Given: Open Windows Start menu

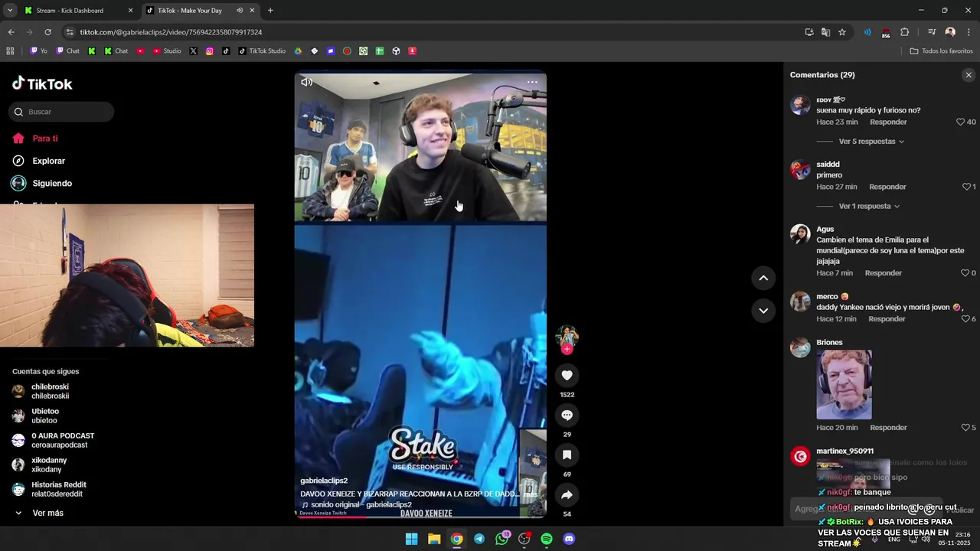Looking at the screenshot, I should pyautogui.click(x=411, y=539).
